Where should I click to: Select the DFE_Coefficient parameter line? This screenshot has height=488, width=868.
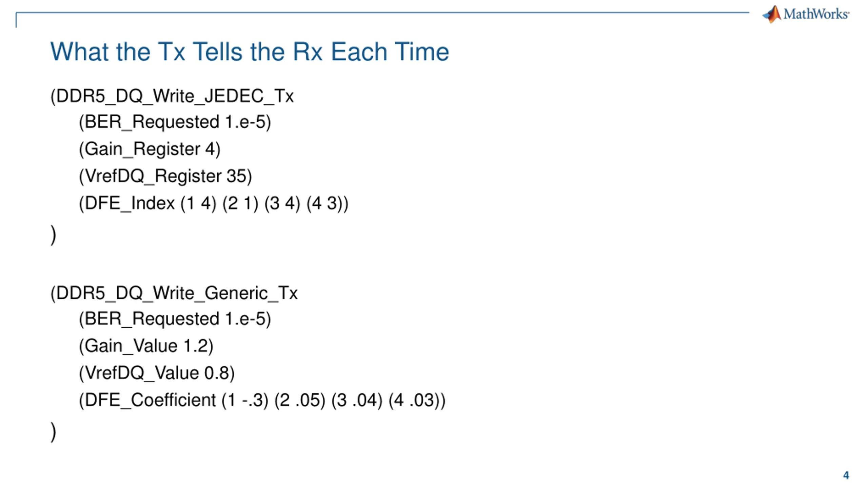point(262,400)
